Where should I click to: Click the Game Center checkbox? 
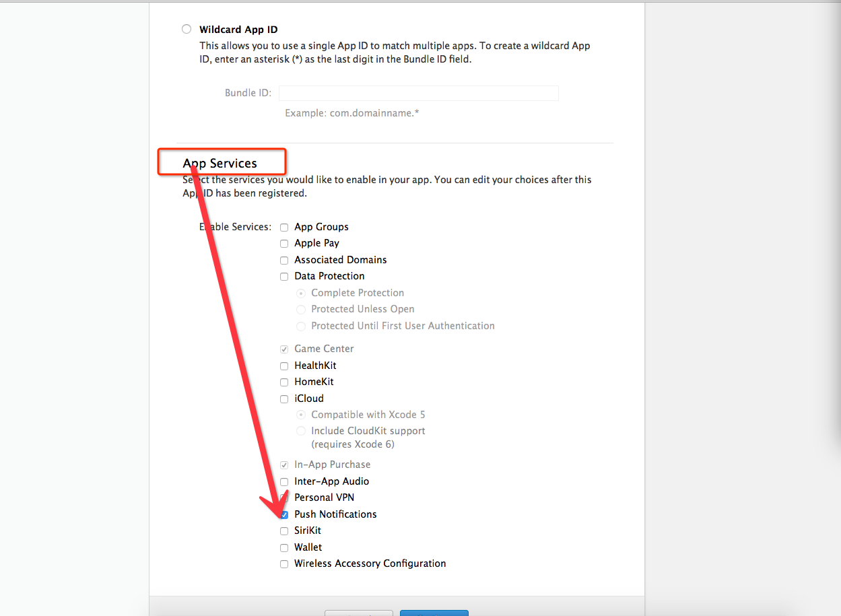284,349
